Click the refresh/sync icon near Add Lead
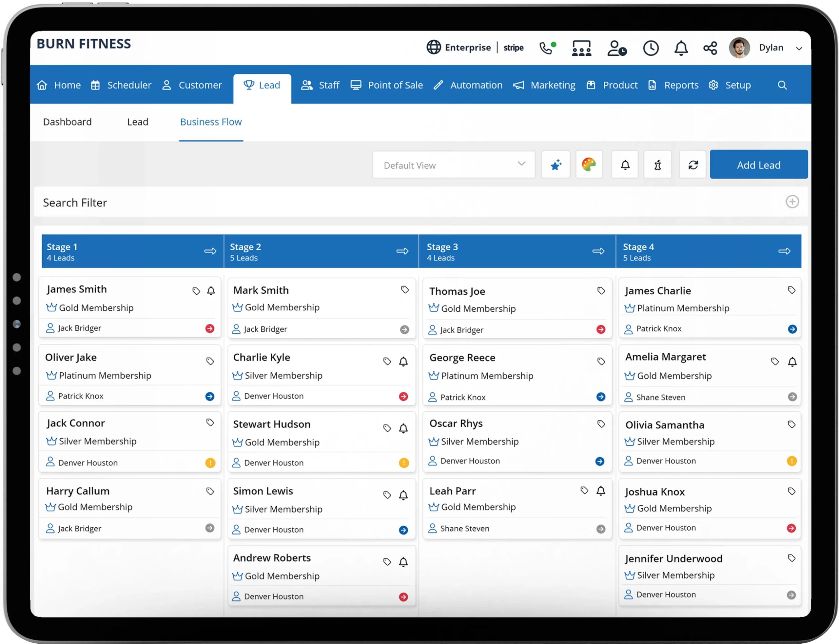Screen dimensions: 839x644 point(692,165)
